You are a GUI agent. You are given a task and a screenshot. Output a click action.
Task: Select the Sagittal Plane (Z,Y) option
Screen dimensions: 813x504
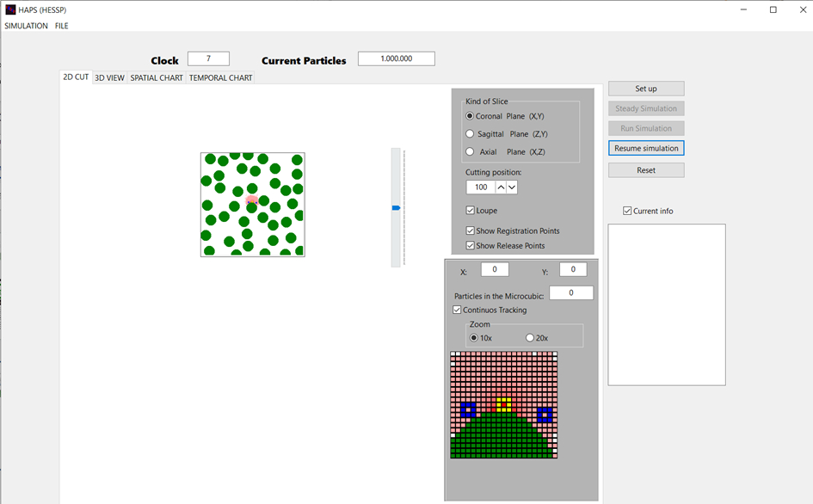[x=470, y=134]
